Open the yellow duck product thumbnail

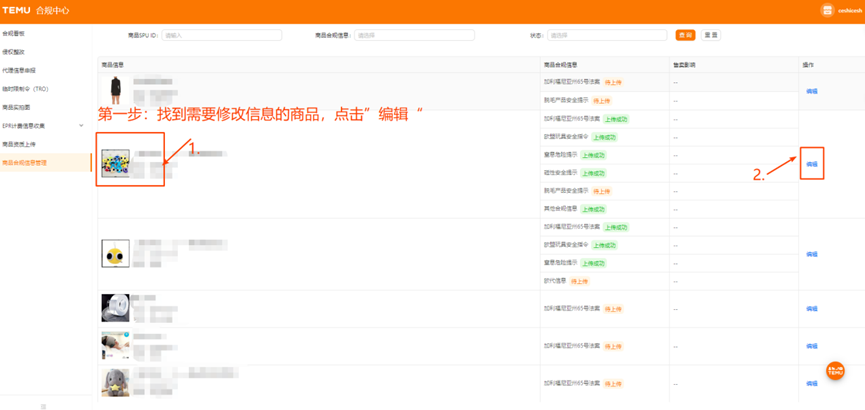click(x=115, y=254)
